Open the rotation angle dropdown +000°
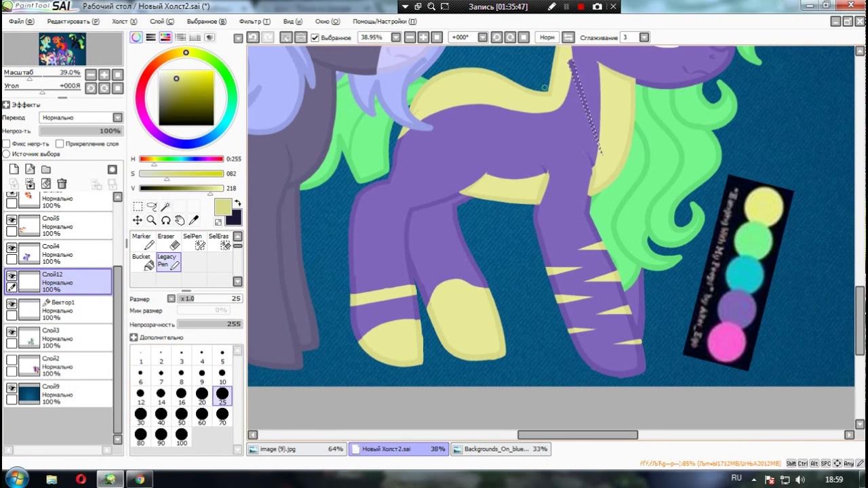Viewport: 868px width, 488px height. tap(482, 37)
